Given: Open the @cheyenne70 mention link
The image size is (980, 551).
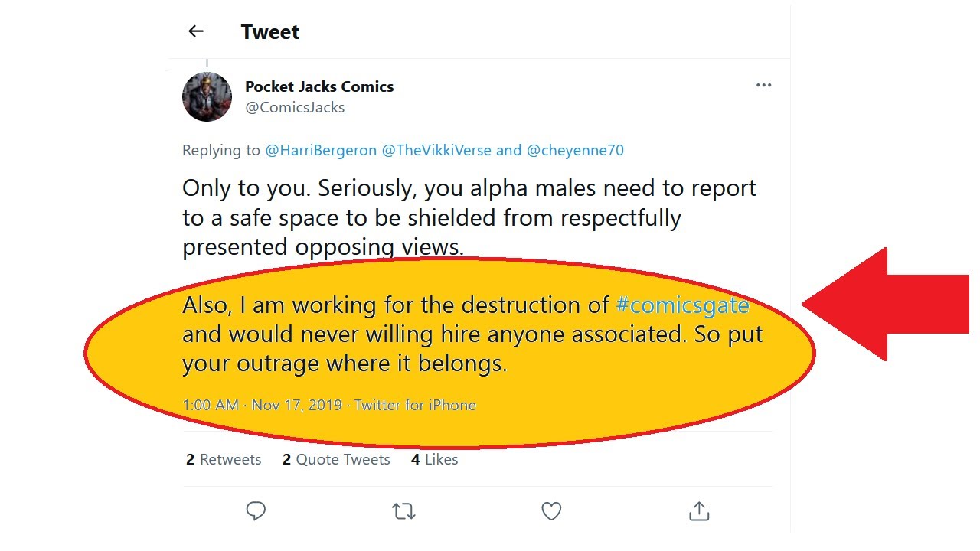Looking at the screenshot, I should (575, 150).
